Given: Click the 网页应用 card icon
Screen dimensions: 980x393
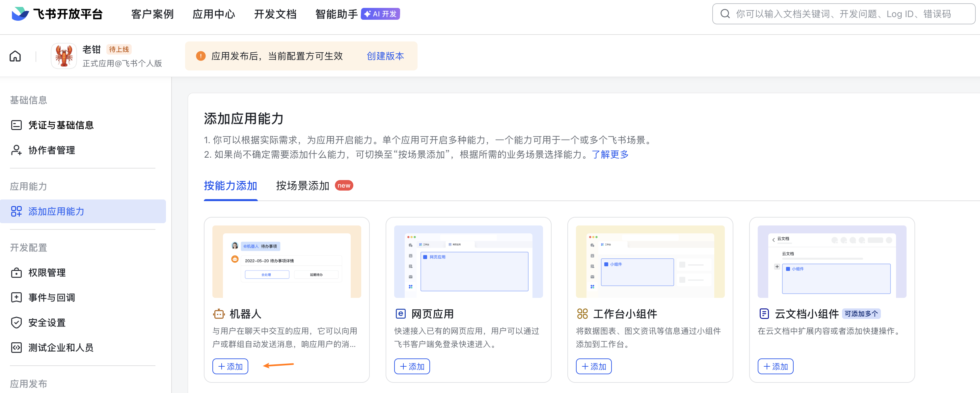Looking at the screenshot, I should [x=401, y=314].
